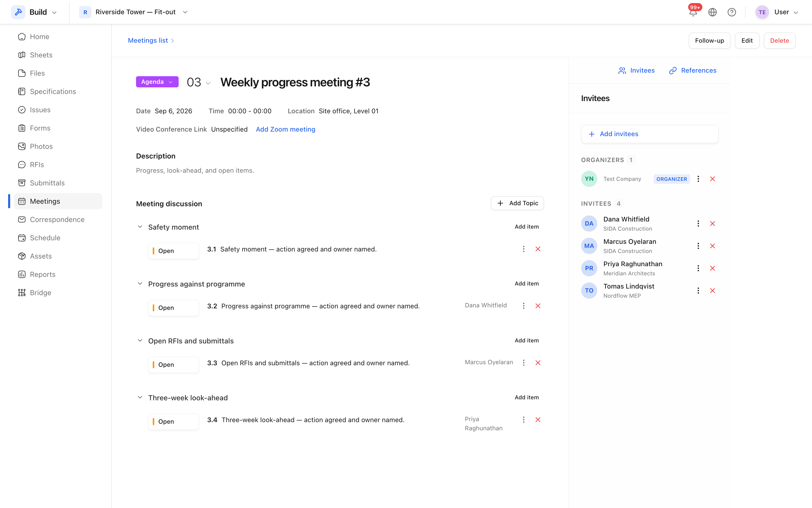The height and width of the screenshot is (508, 812).
Task: Switch to the Invitees tab
Action: [636, 71]
